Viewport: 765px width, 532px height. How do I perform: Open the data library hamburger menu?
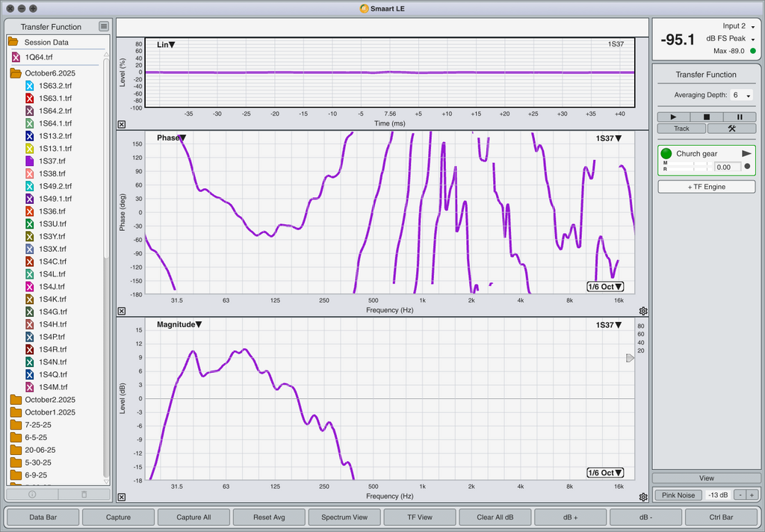pos(103,27)
